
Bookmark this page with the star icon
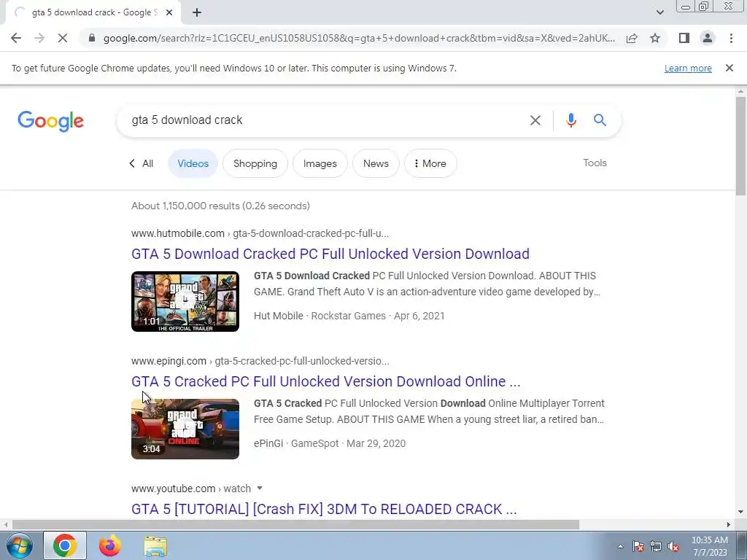[x=655, y=38]
